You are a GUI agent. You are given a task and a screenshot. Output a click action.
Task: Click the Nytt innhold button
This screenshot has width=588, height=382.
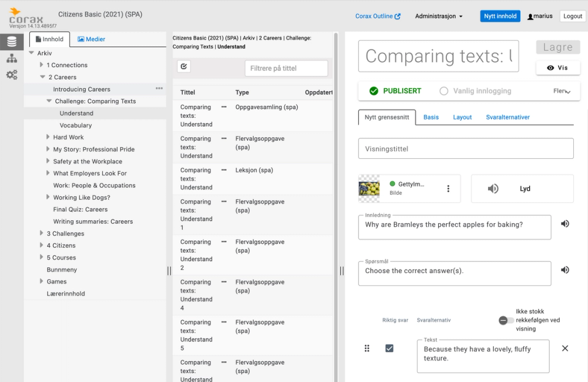click(x=500, y=16)
